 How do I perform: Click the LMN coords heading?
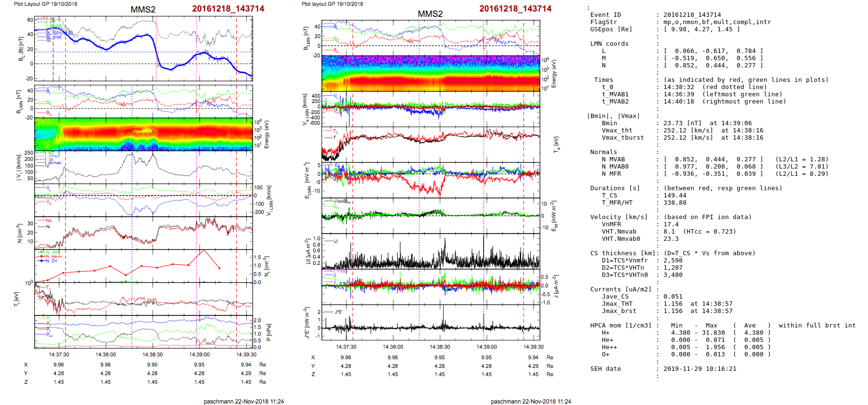pyautogui.click(x=609, y=44)
